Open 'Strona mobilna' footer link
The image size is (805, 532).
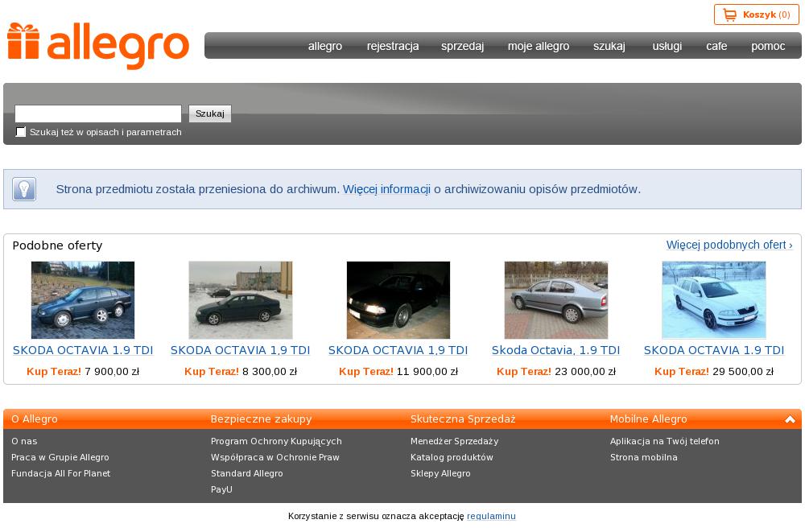644,457
